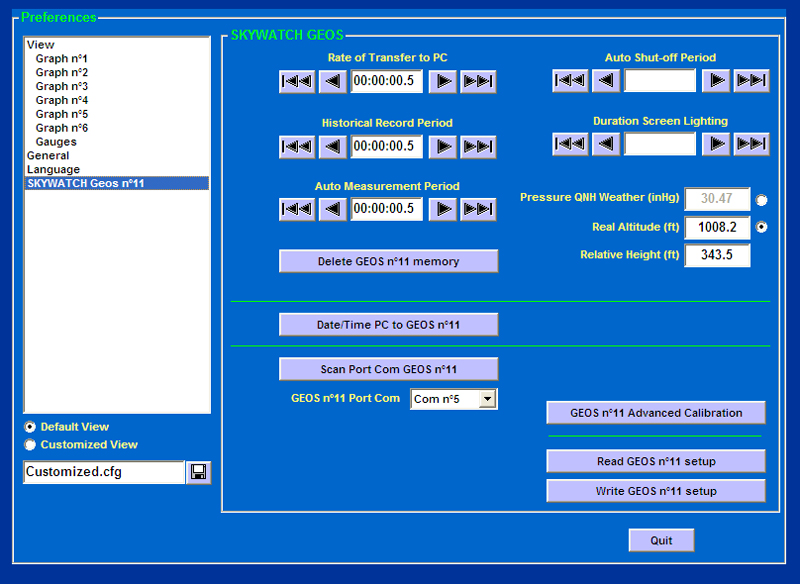This screenshot has height=584, width=800.
Task: Select General in the preferences list
Action: pyautogui.click(x=48, y=156)
